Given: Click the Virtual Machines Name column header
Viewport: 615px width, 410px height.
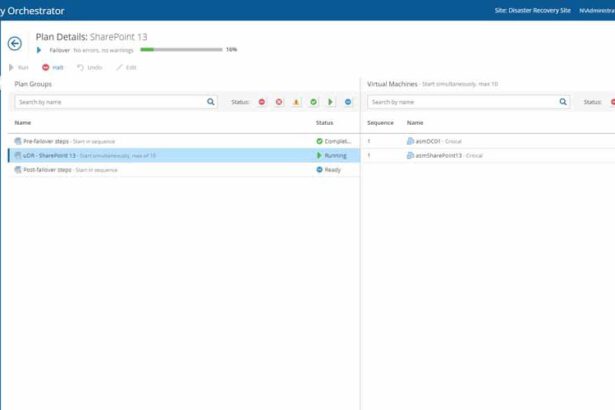Looking at the screenshot, I should (415, 123).
